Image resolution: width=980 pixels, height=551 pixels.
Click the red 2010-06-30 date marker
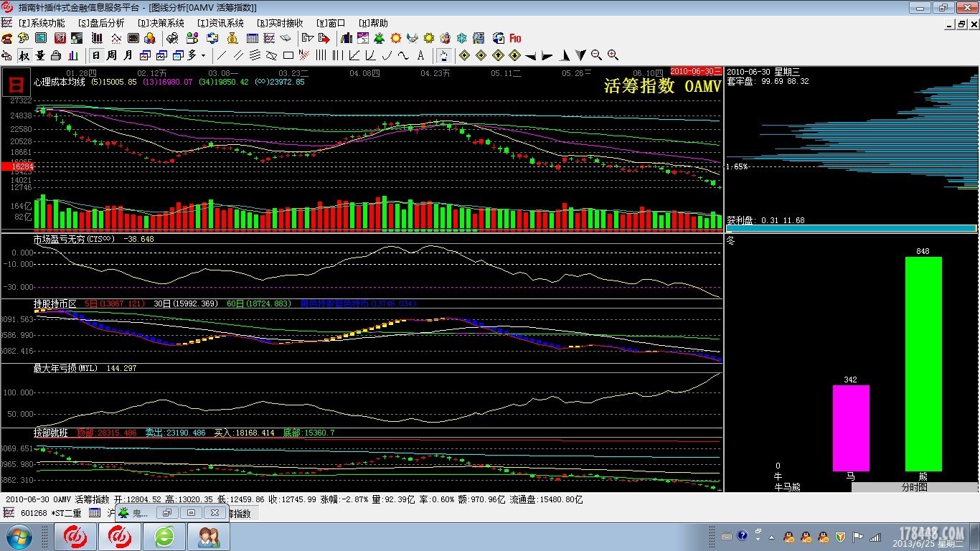[697, 71]
